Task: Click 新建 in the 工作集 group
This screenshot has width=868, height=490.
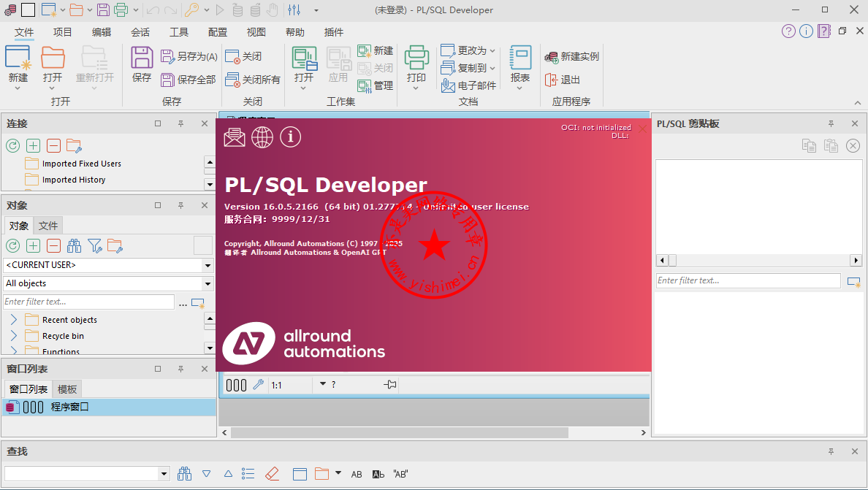Action: click(x=376, y=51)
